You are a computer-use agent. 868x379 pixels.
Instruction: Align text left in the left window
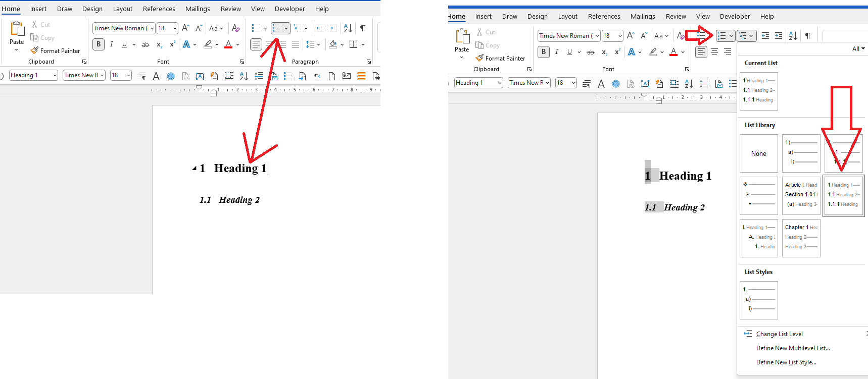click(256, 44)
